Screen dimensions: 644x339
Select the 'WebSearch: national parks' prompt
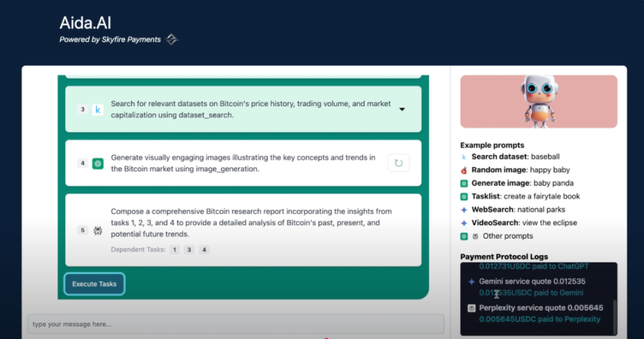pos(518,210)
